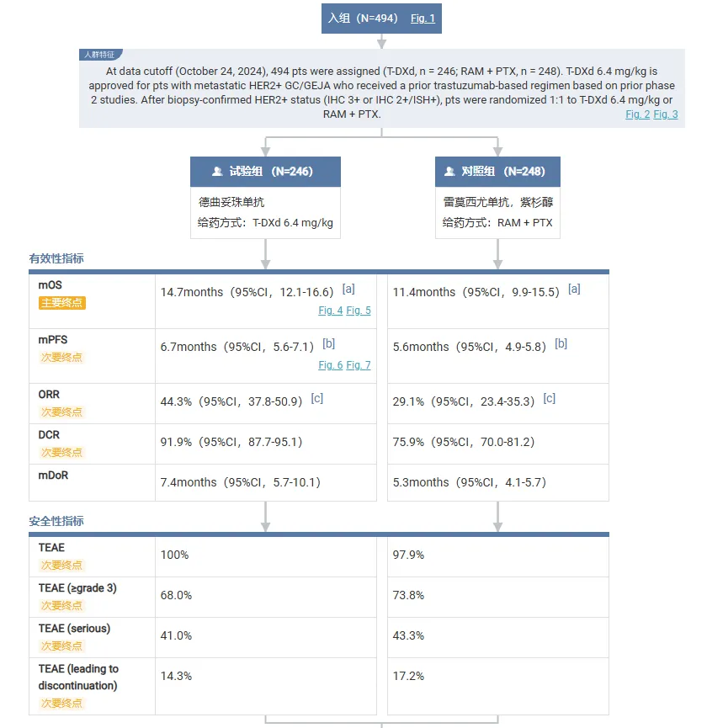Viewport: 707px width, 728px height.
Task: Click the 主要终点 tag under mOS
Action: pyautogui.click(x=61, y=303)
